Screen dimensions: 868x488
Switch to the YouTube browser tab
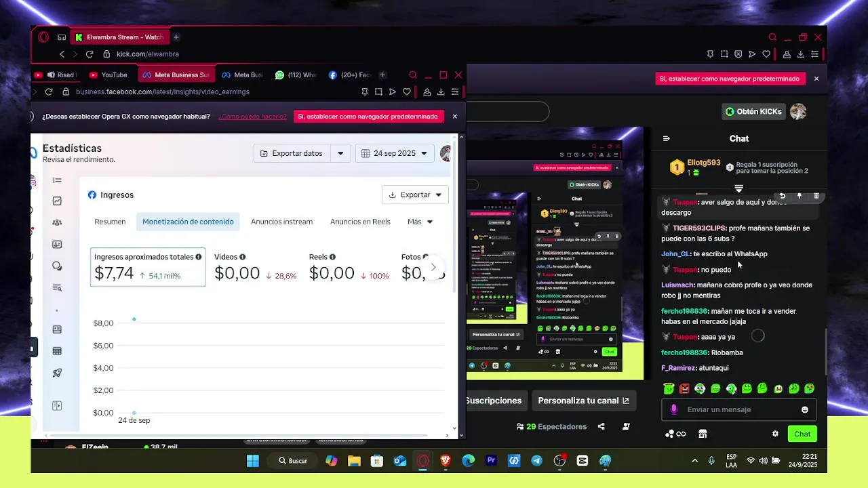click(x=109, y=75)
